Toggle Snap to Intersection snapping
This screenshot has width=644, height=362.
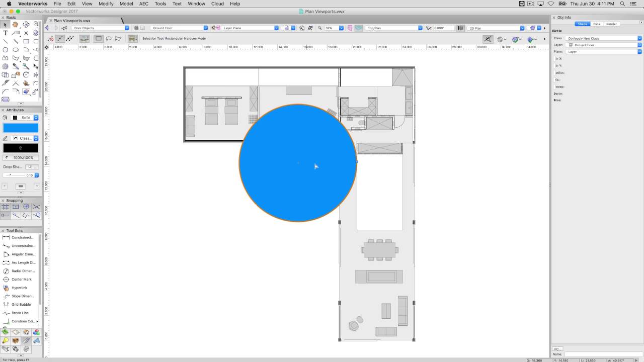tap(36, 207)
